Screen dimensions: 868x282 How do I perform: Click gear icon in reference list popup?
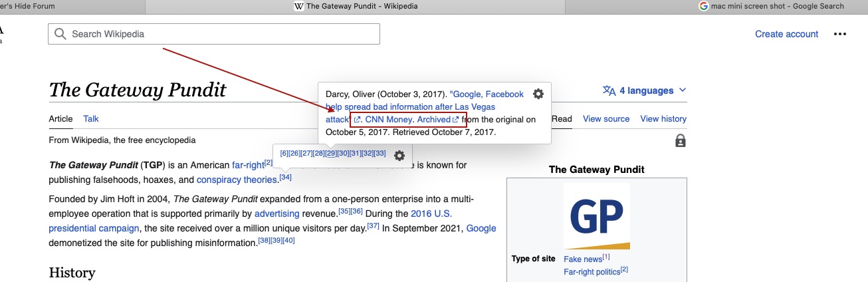coord(399,156)
